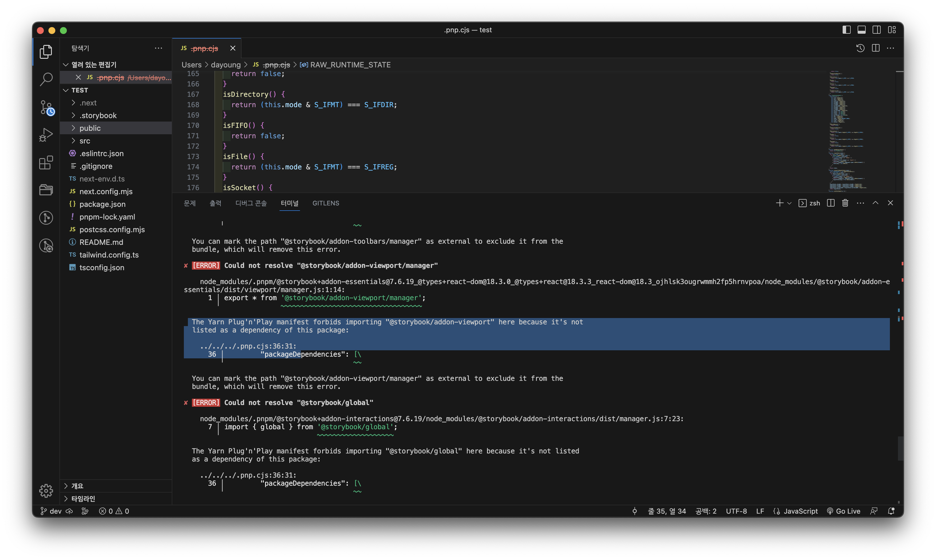Viewport: 936px width, 560px height.
Task: Open the new terminal launch profile dropdown
Action: [x=789, y=203]
